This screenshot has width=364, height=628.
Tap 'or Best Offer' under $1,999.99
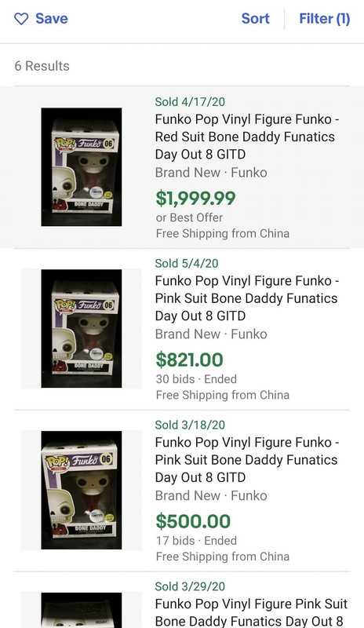189,217
